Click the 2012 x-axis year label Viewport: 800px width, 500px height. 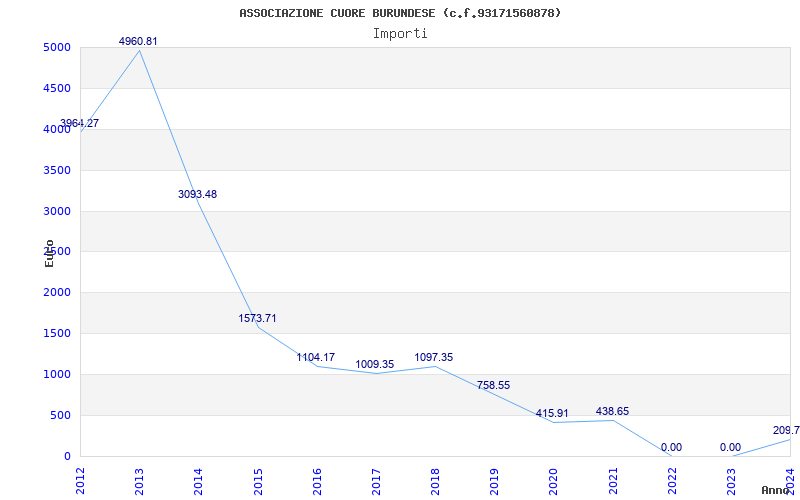pyautogui.click(x=80, y=481)
